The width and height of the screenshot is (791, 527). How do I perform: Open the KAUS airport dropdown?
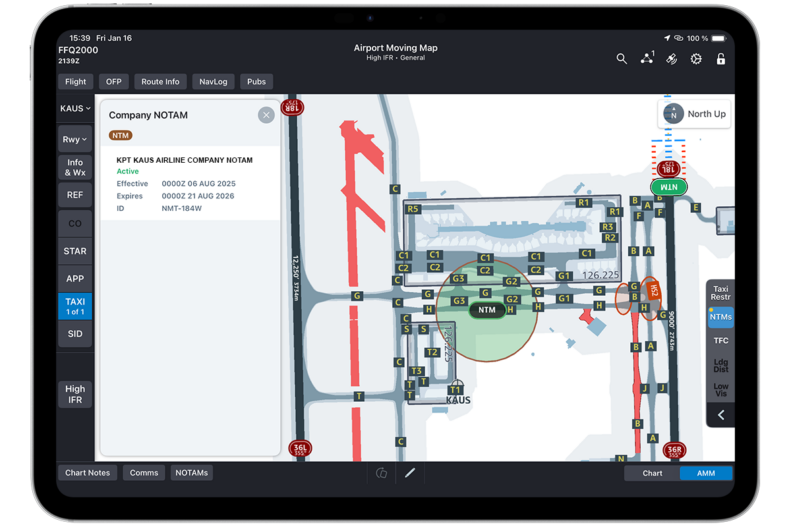pyautogui.click(x=75, y=108)
